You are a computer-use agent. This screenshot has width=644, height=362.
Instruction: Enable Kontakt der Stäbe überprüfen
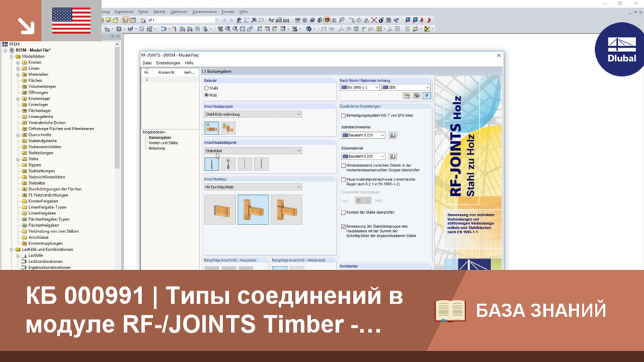(x=343, y=212)
